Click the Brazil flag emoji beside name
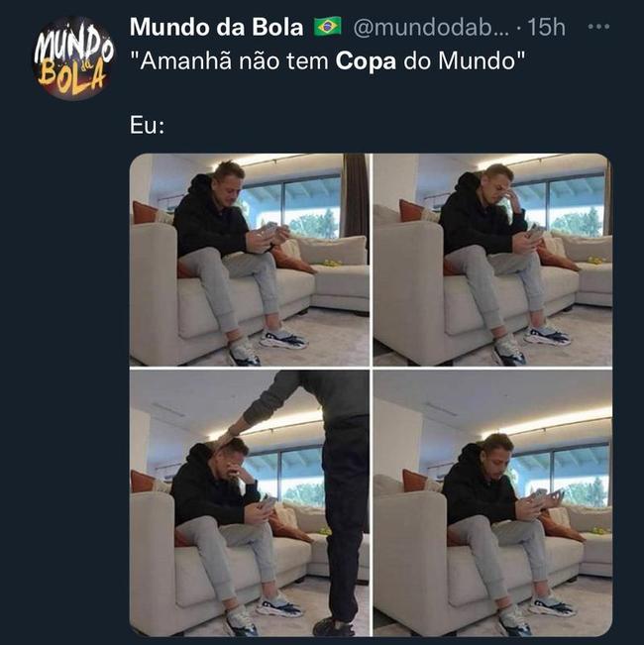The image size is (644, 645). [328, 27]
